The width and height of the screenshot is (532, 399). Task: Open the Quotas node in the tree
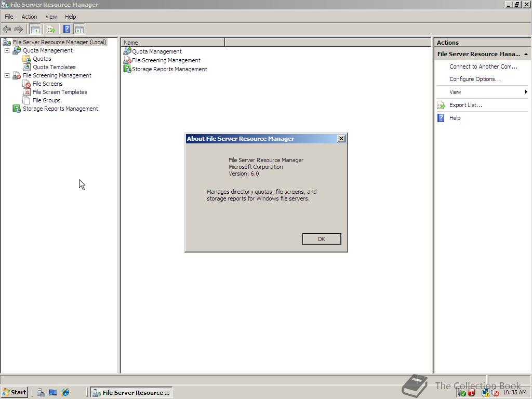tap(42, 59)
